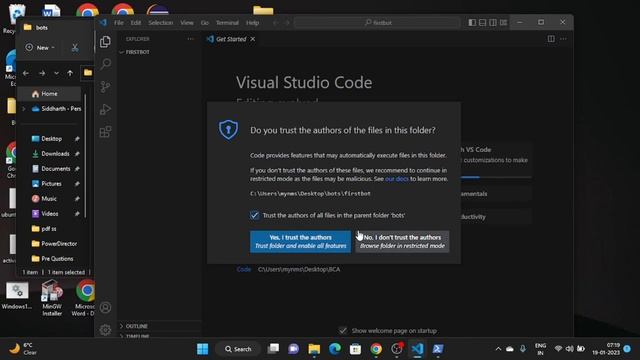The width and height of the screenshot is (640, 360).
Task: Go forward in File Explorer window
Action: click(x=42, y=73)
